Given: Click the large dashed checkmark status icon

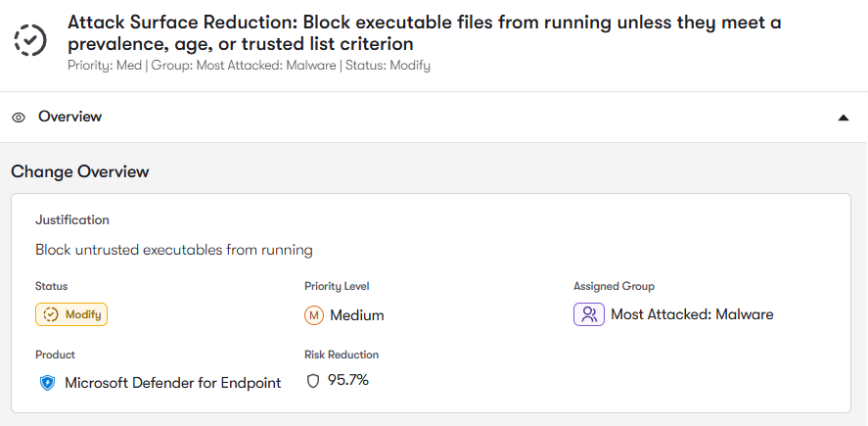Looking at the screenshot, I should [x=30, y=39].
